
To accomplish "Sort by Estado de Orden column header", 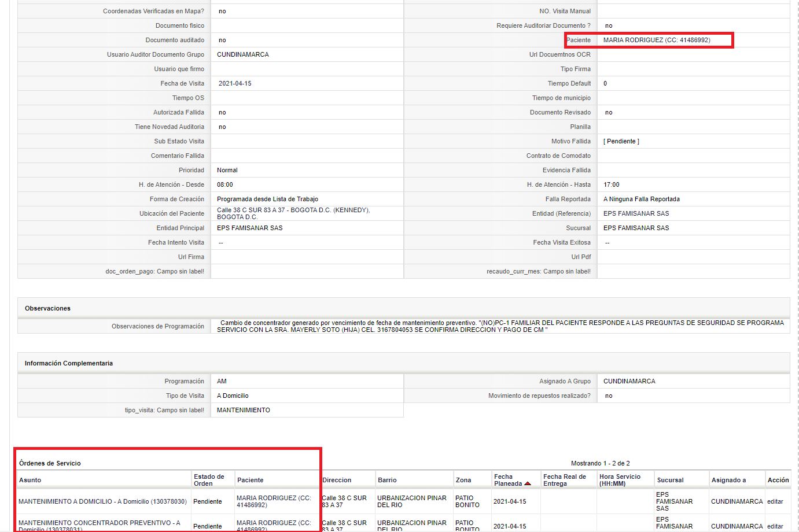I will point(209,480).
